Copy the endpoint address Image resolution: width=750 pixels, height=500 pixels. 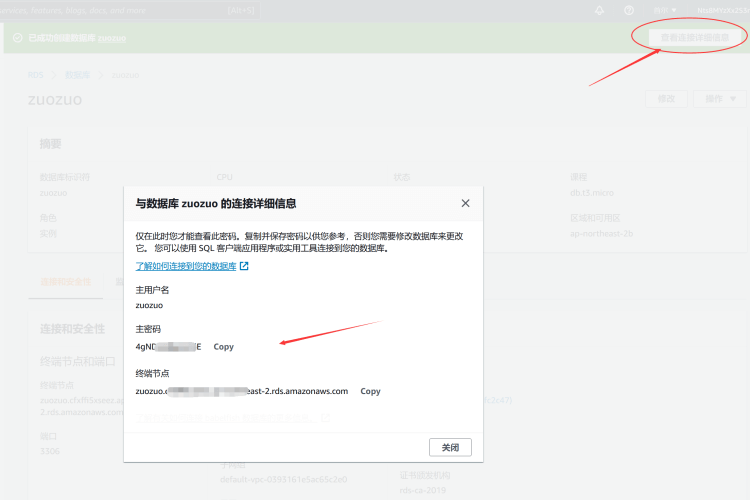click(370, 391)
